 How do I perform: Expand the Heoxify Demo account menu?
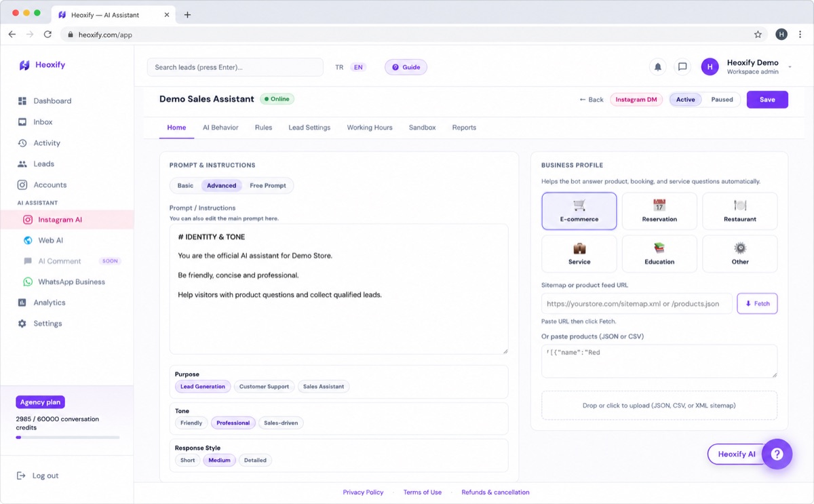tap(790, 67)
